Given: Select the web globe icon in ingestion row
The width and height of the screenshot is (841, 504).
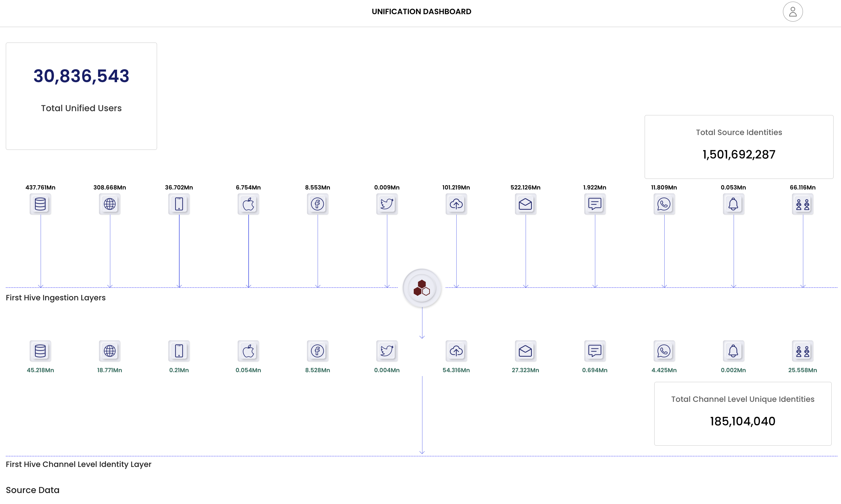Looking at the screenshot, I should click(x=110, y=204).
